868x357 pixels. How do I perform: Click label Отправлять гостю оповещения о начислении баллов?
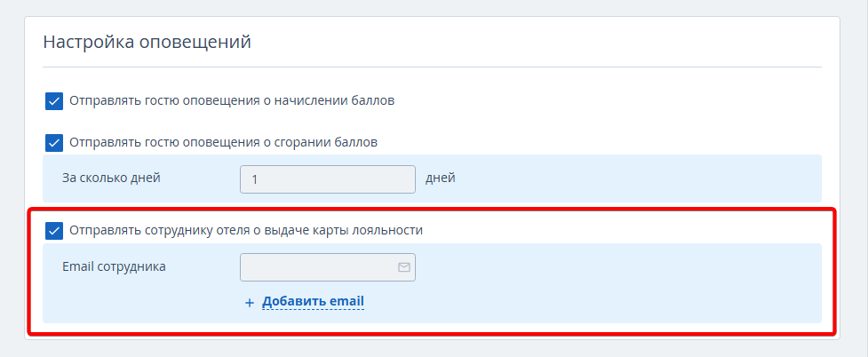pyautogui.click(x=232, y=100)
